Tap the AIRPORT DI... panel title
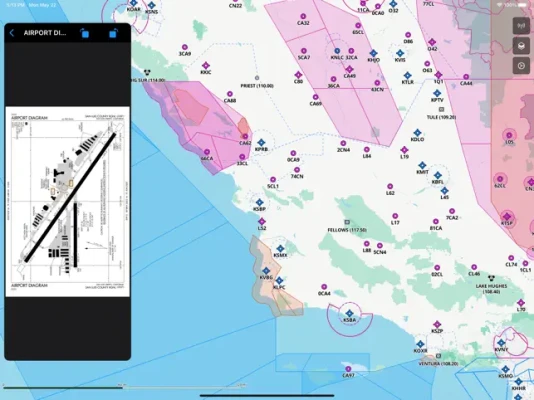Screen dimensions: 534x400 click(x=45, y=33)
